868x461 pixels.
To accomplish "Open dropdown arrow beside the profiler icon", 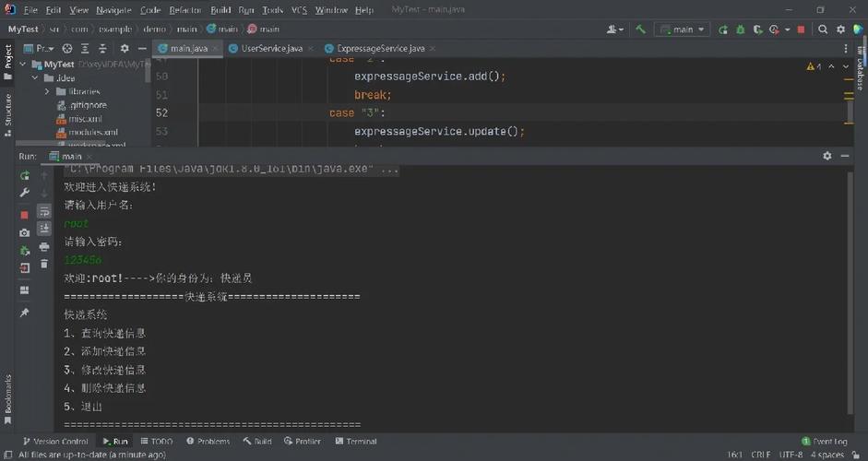I will 787,30.
